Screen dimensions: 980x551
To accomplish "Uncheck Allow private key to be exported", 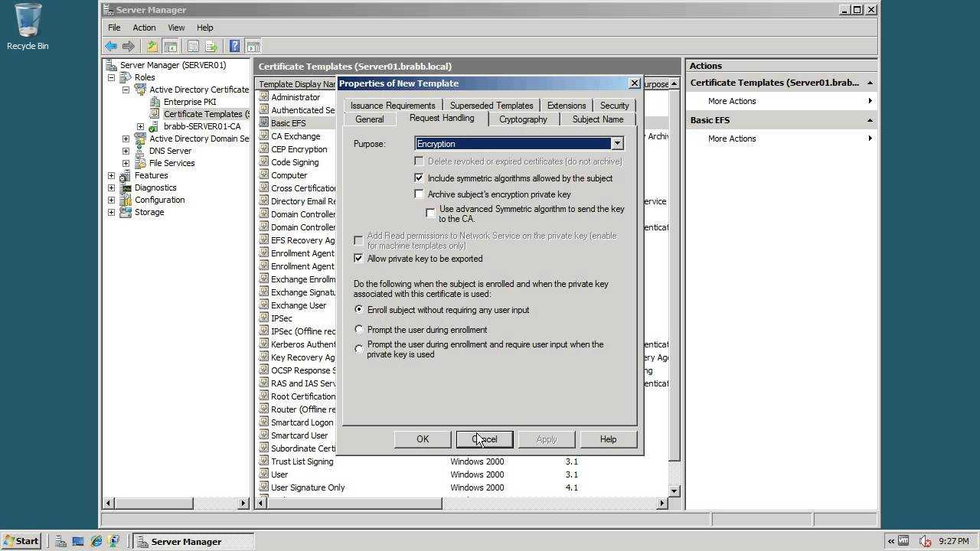I will coord(358,259).
